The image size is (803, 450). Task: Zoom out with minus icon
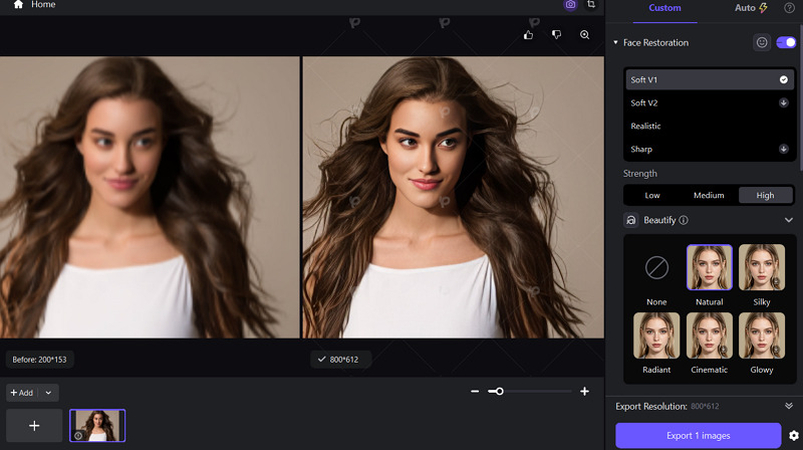coord(475,392)
